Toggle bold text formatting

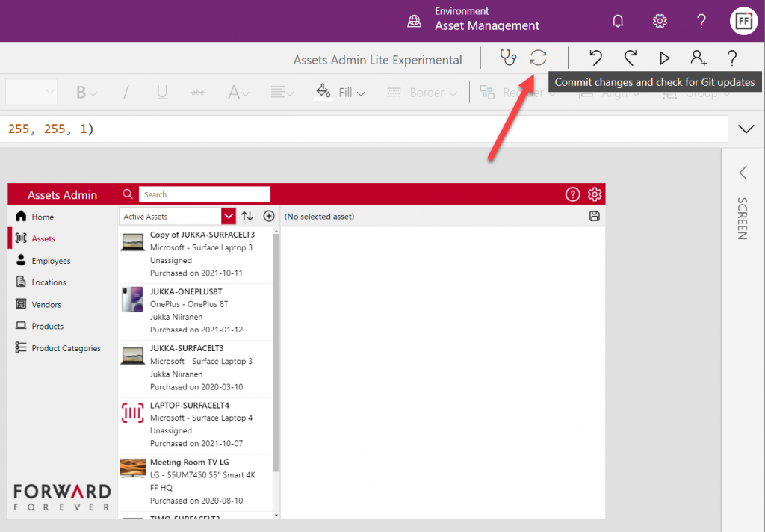coord(82,92)
